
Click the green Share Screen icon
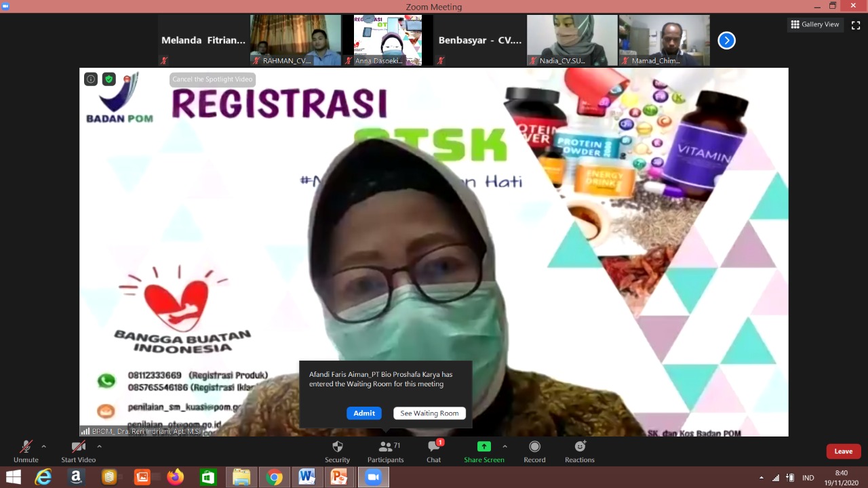484,447
